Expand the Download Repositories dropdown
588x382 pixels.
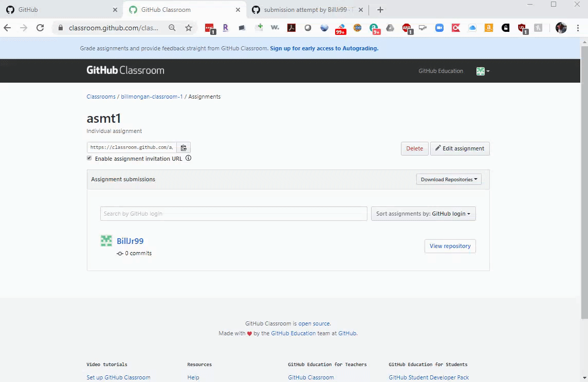tap(449, 179)
